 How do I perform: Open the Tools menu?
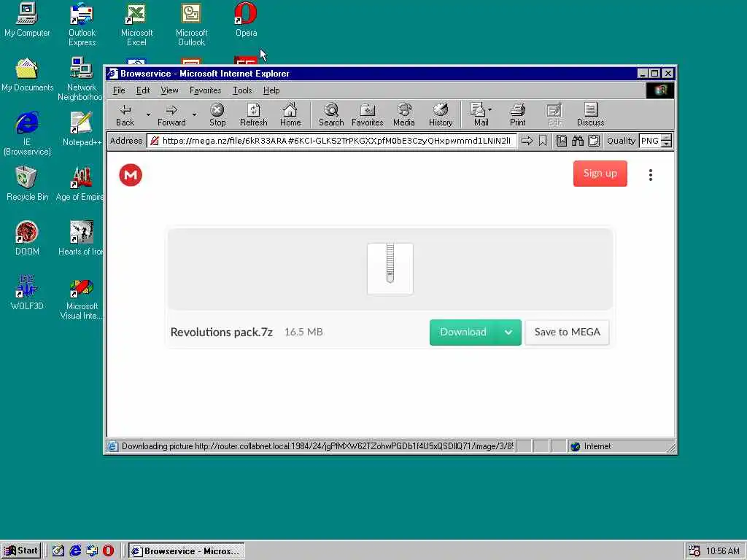click(242, 90)
